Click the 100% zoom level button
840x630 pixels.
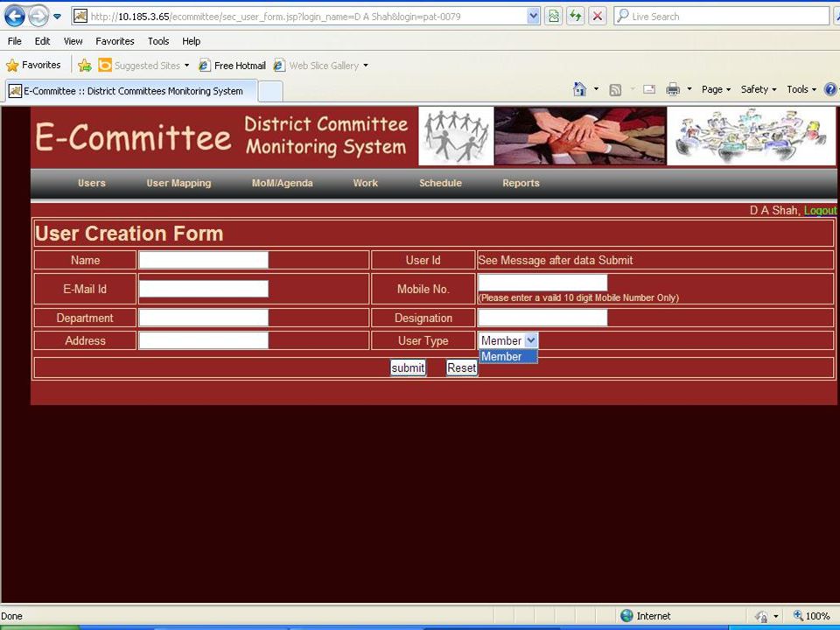click(x=812, y=616)
